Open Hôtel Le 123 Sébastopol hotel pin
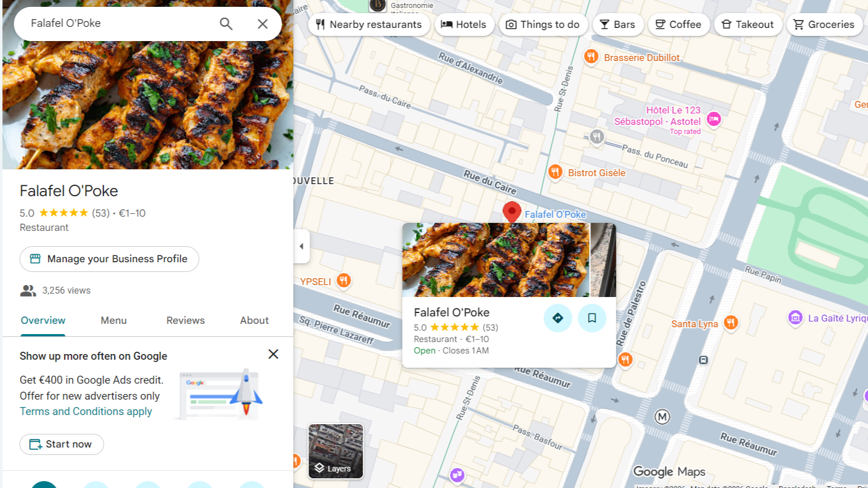868x488 pixels. click(x=713, y=119)
